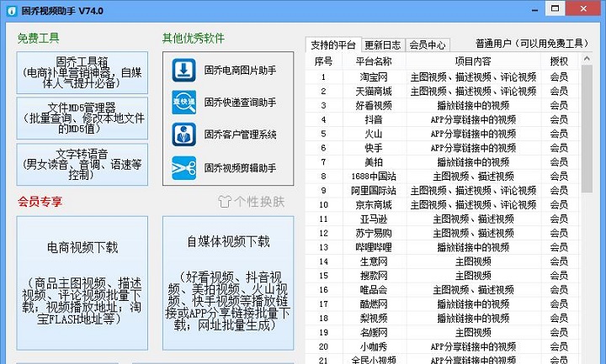Screen dimensions: 606x364
Task: Minimize the 固乔视频助手 window
Action: [x=535, y=9]
